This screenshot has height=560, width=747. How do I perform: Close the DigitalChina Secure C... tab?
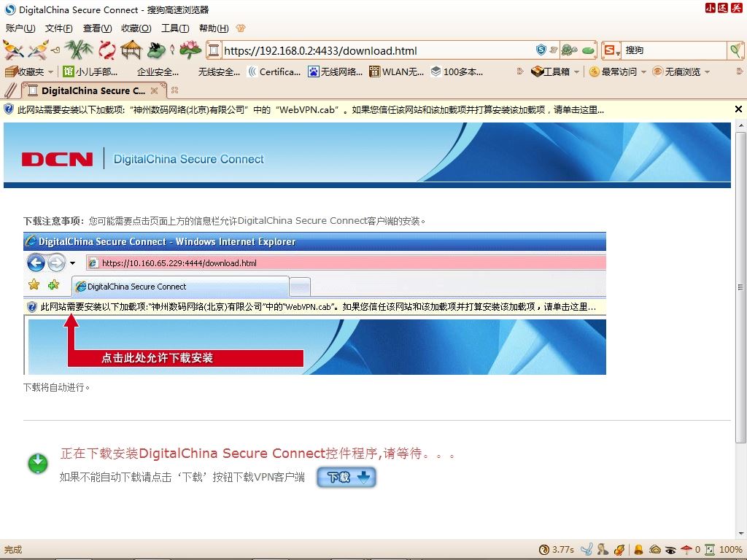tap(154, 90)
